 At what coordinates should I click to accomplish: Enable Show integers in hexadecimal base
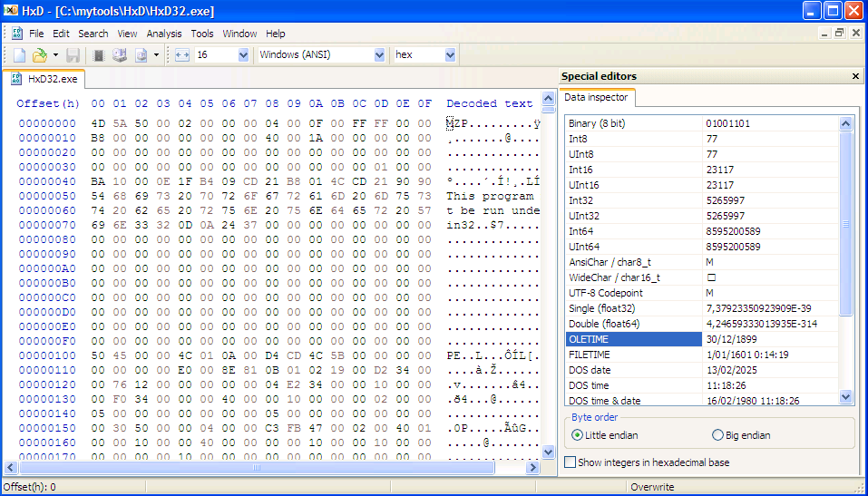(x=647, y=462)
